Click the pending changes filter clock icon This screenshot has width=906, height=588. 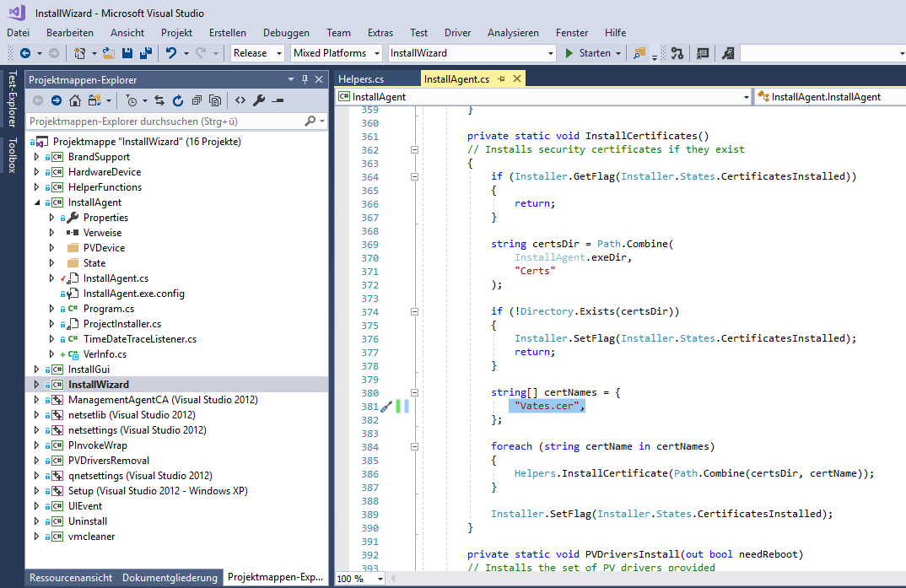[132, 100]
